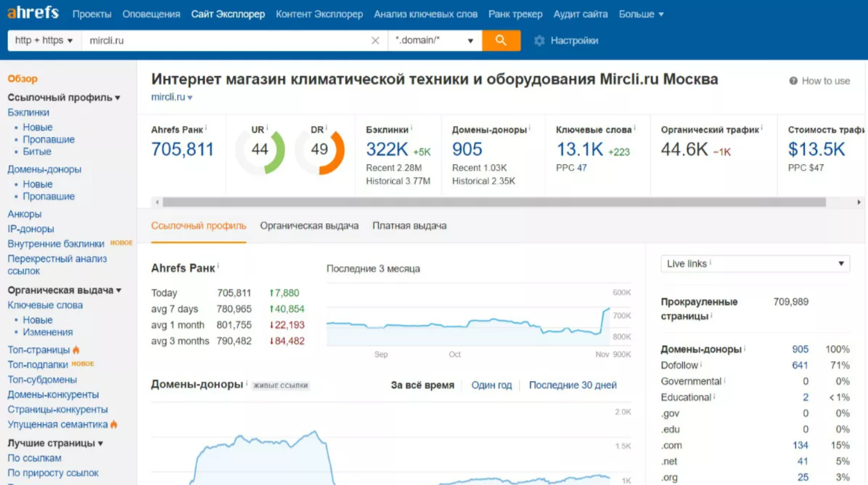The width and height of the screenshot is (868, 485).
Task: Open the *.domain/* mode dropdown
Action: pyautogui.click(x=434, y=40)
